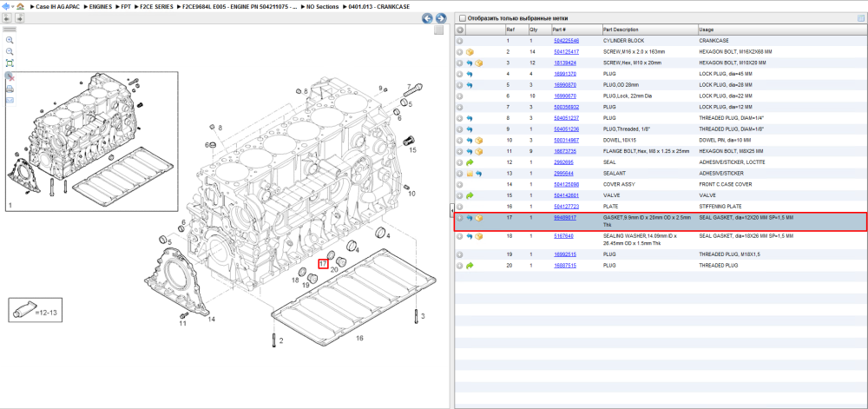Screen dimensions: 868x409
Task: Select the 'STIFFENING PLATE' usage cell
Action: pyautogui.click(x=719, y=207)
